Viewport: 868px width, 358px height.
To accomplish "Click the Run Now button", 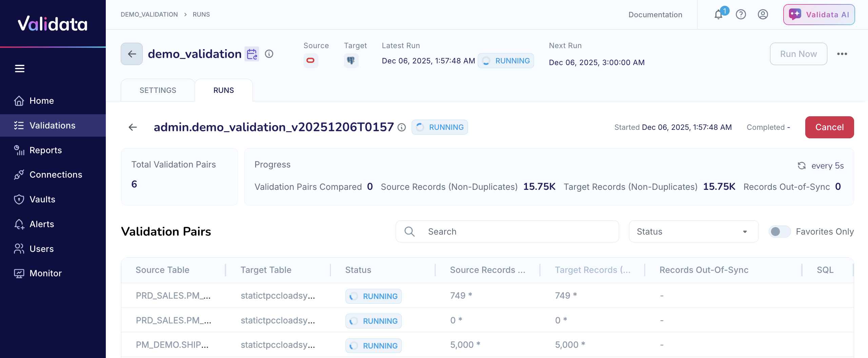I will click(x=798, y=54).
